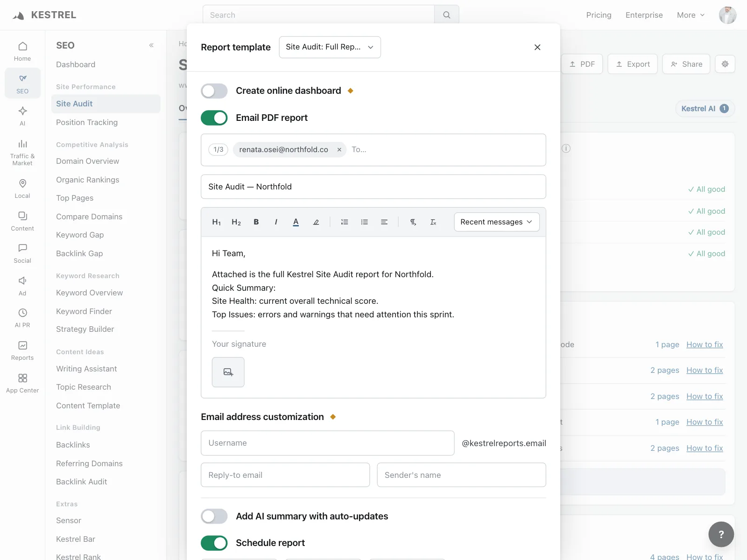Collapse the SEO sidebar panel
The height and width of the screenshot is (560, 747).
[151, 45]
